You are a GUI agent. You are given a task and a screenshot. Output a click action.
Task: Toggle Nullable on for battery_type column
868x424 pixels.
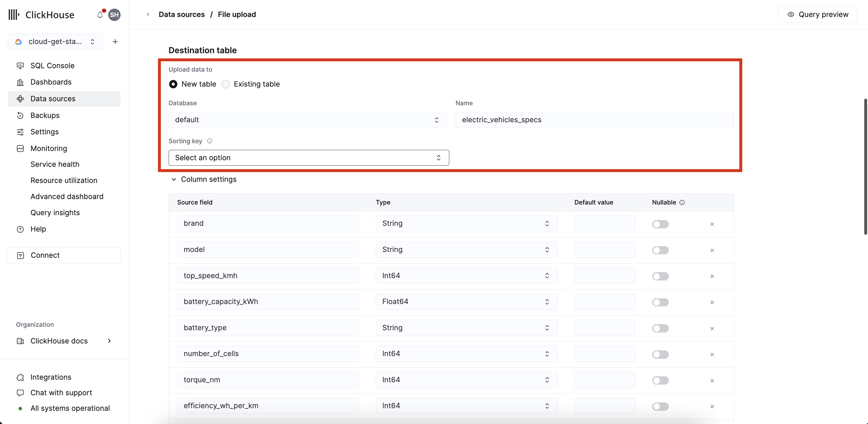(660, 328)
